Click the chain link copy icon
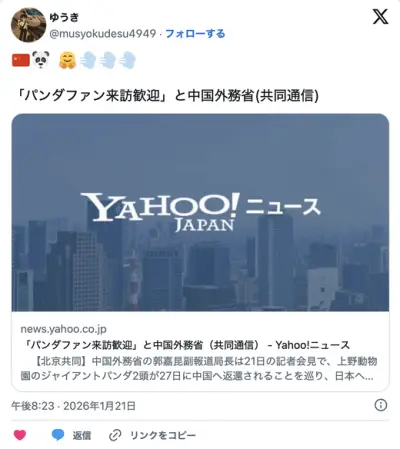Viewport: 400px width, 449px height. tap(115, 435)
